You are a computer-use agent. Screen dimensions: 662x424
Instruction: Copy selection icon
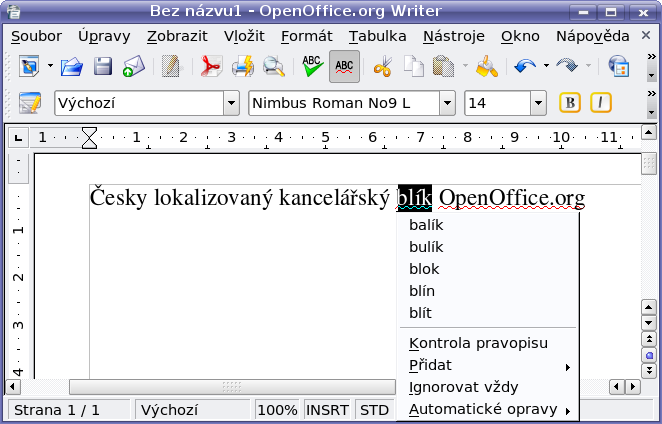[x=413, y=66]
